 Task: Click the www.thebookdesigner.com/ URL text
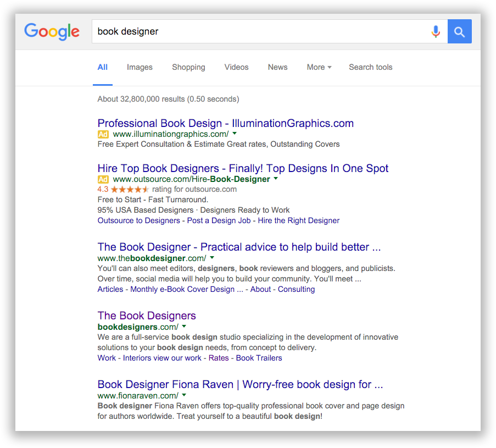pyautogui.click(x=152, y=258)
